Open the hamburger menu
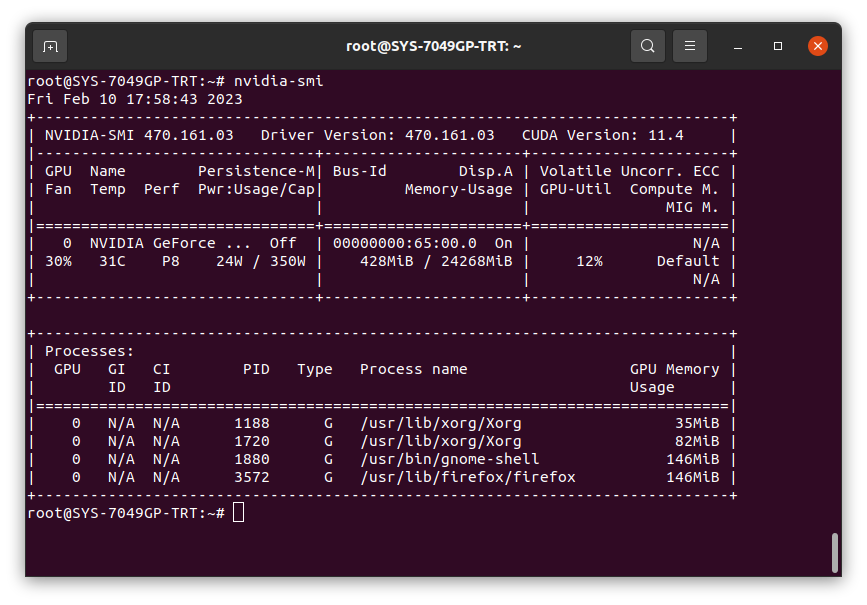867x605 pixels. click(x=690, y=46)
